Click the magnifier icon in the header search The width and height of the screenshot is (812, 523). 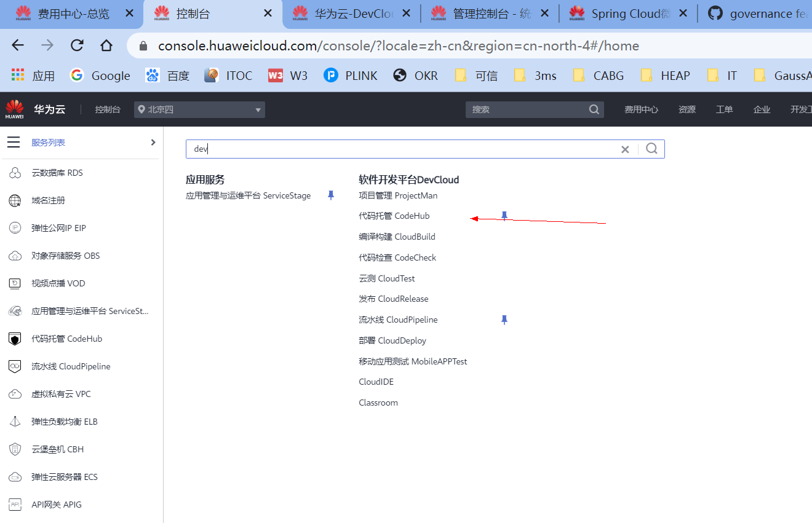tap(594, 109)
